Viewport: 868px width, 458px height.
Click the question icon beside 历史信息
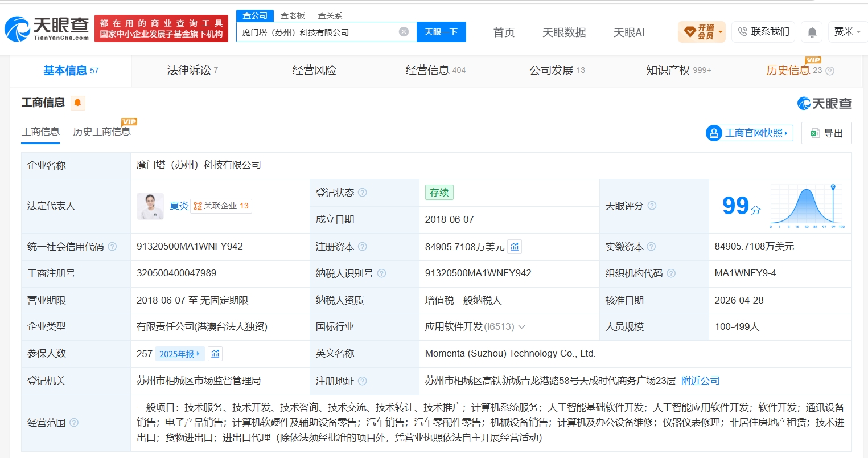pyautogui.click(x=830, y=71)
